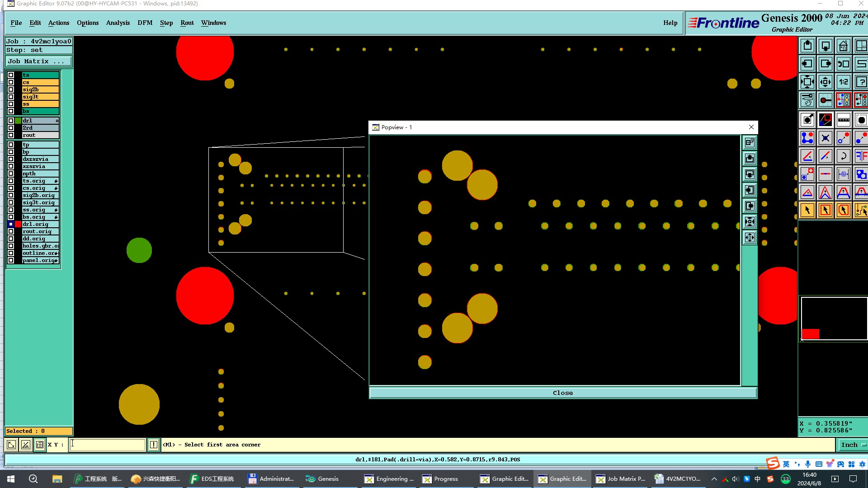Click the Close button in Popview

tap(562, 393)
